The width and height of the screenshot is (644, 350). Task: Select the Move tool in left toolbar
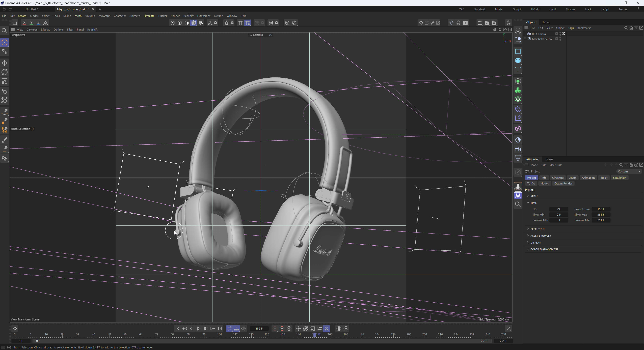pos(5,63)
